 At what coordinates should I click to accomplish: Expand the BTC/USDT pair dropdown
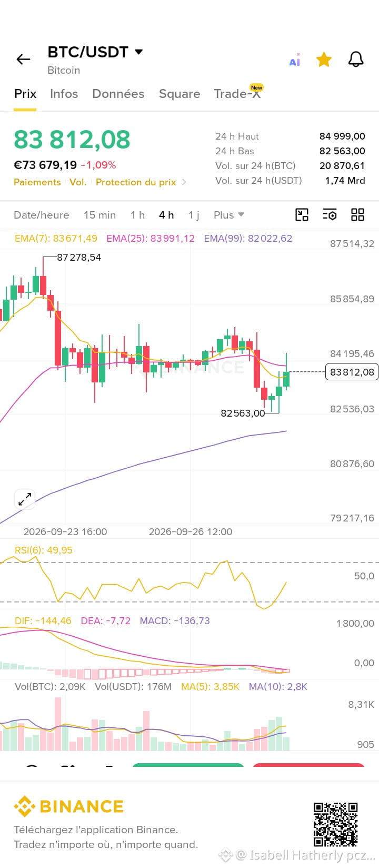[138, 52]
